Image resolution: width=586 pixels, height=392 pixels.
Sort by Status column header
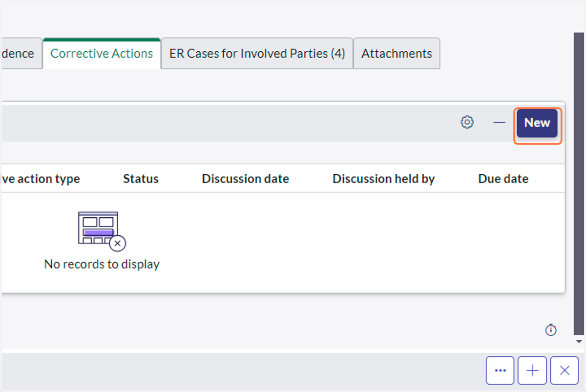(141, 179)
